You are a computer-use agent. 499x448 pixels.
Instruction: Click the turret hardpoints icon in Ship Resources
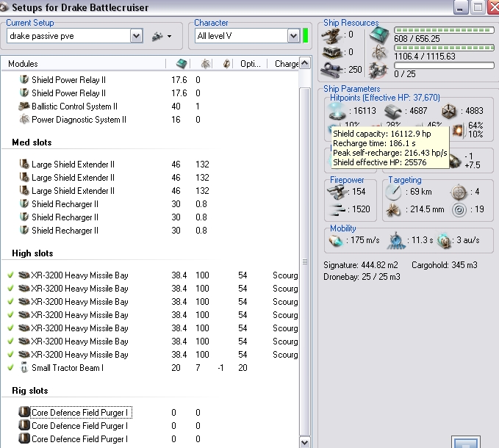click(331, 35)
